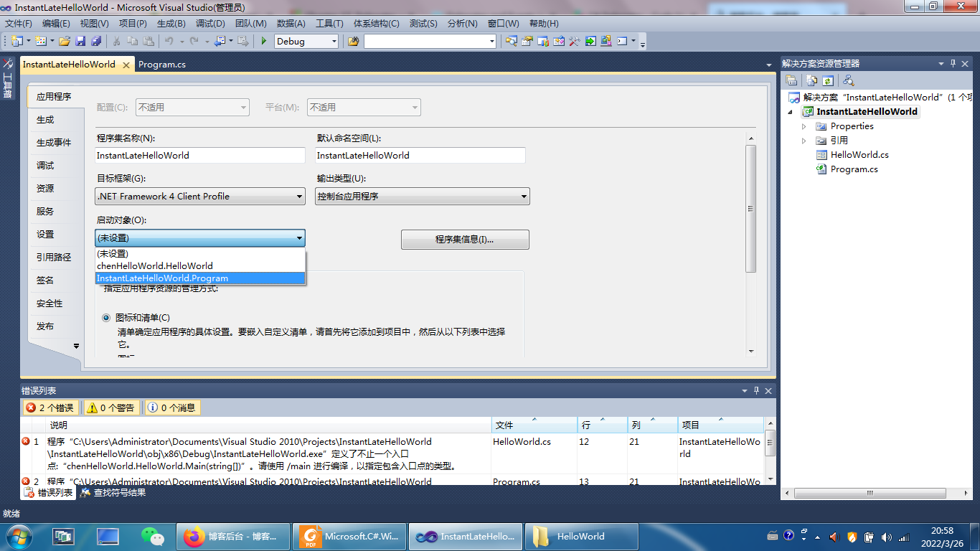Open the Toolbox toolbar icon
This screenshot has height=551, width=980.
(574, 41)
